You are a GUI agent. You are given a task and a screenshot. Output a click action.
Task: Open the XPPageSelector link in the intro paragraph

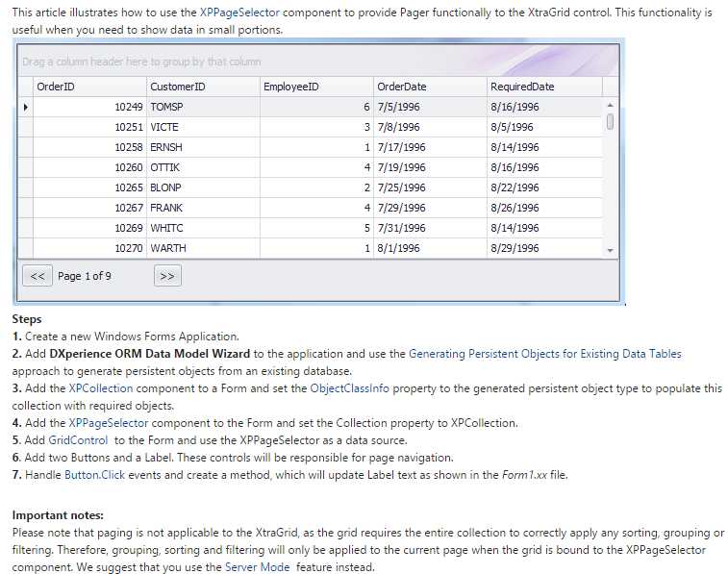click(x=239, y=12)
